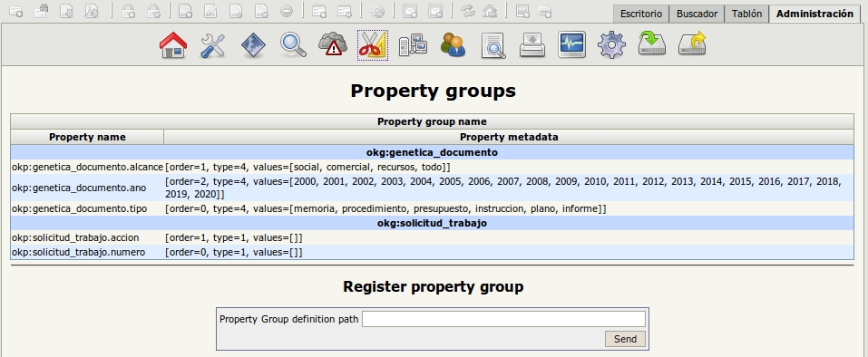868x357 pixels.
Task: Select okp:genetica_documento.alcance property name
Action: click(87, 167)
